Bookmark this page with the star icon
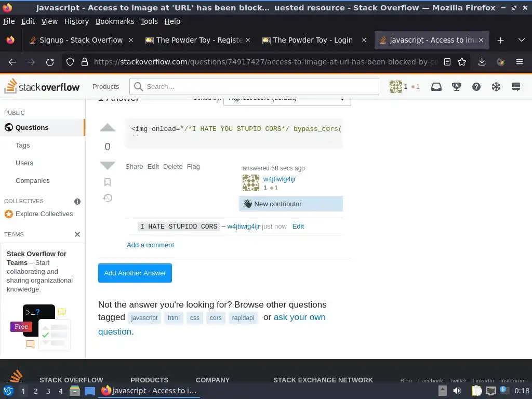This screenshot has height=399, width=532. point(462,62)
